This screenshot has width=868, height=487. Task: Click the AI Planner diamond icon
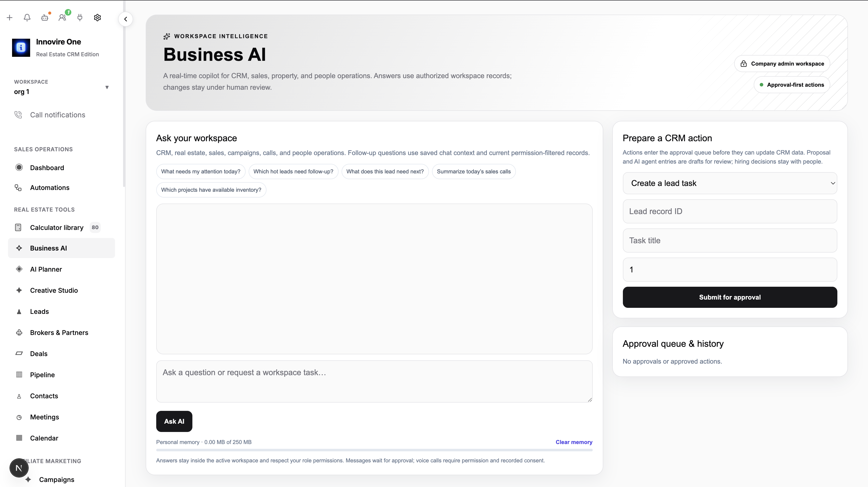click(19, 269)
